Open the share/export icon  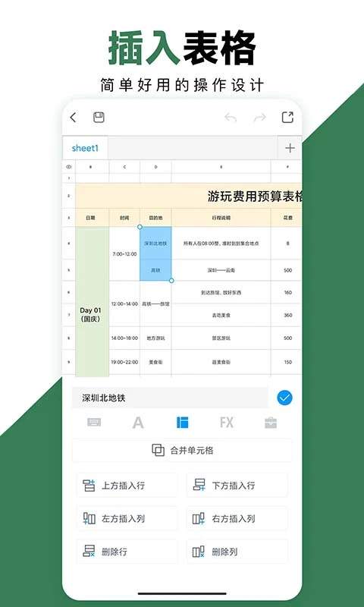(x=287, y=118)
